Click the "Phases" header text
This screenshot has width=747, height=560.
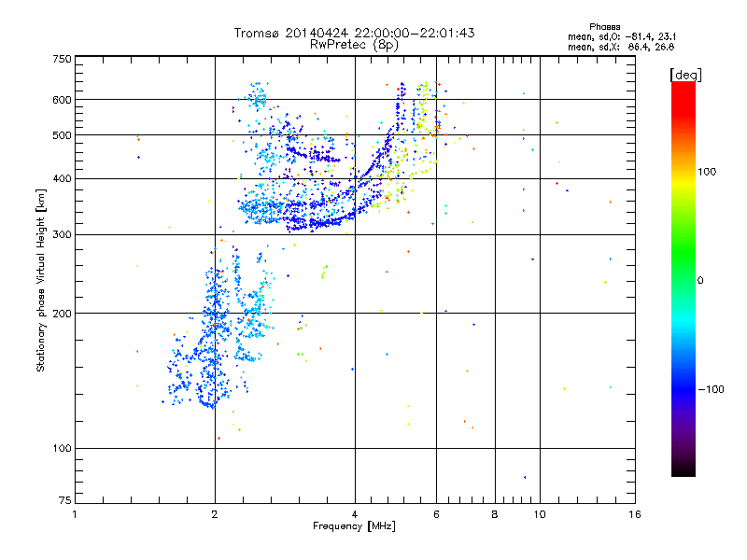point(604,27)
